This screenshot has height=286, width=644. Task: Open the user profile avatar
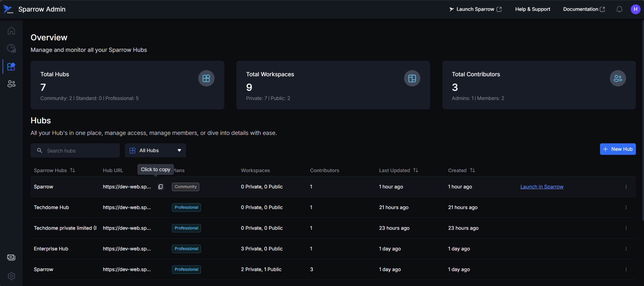(635, 9)
